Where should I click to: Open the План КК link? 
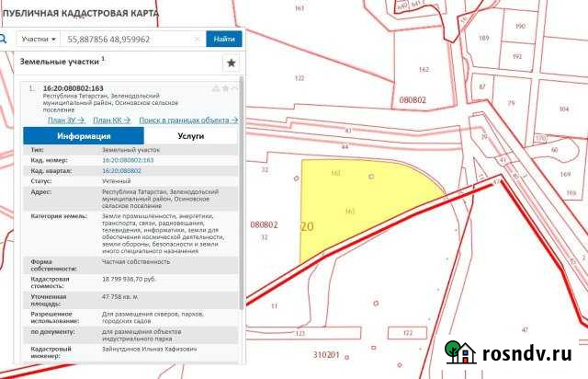[x=113, y=120]
